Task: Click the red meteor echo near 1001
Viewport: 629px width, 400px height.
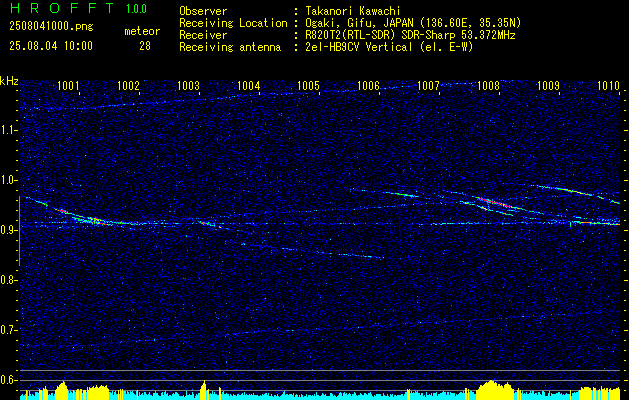Action: click(60, 210)
